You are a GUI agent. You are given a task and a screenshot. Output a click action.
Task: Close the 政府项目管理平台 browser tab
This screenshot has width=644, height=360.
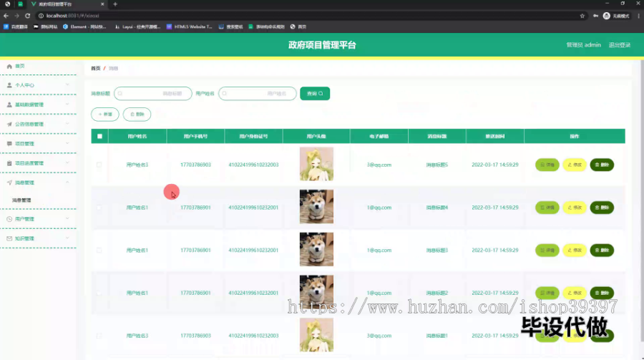(102, 4)
